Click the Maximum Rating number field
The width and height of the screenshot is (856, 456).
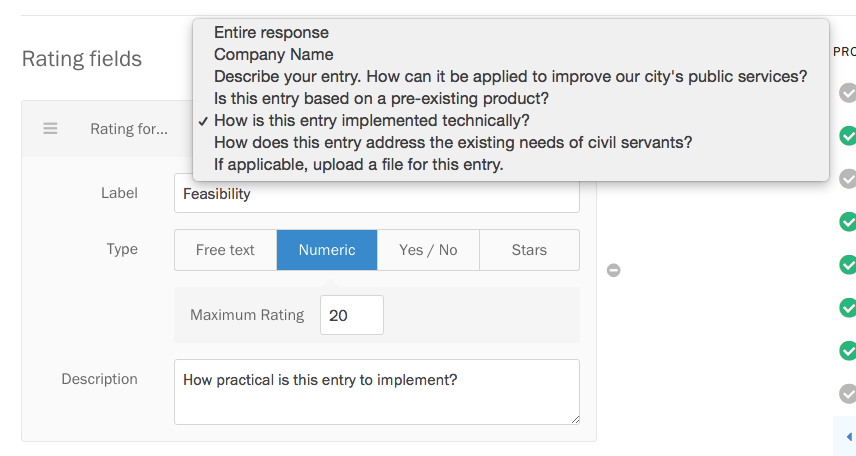click(352, 315)
